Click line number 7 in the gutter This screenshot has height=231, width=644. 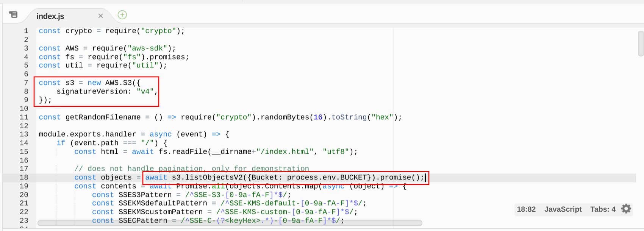tap(26, 83)
